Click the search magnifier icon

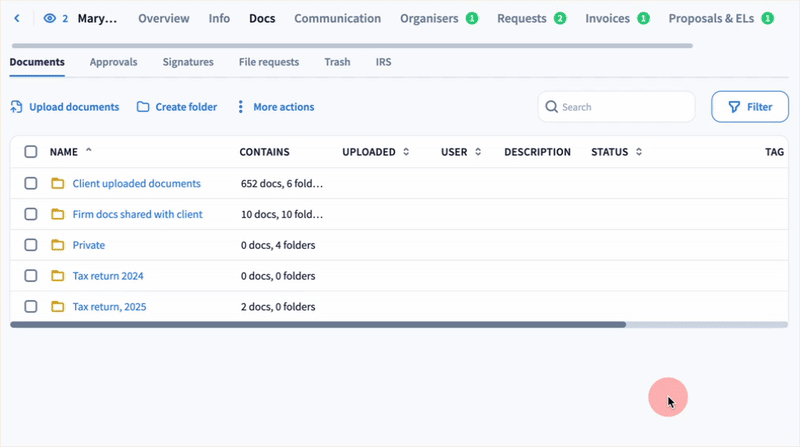pos(551,107)
